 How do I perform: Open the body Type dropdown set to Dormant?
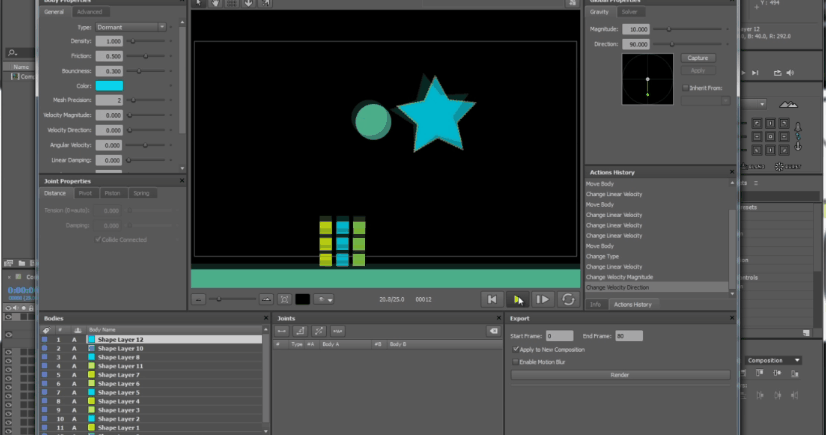click(x=131, y=27)
